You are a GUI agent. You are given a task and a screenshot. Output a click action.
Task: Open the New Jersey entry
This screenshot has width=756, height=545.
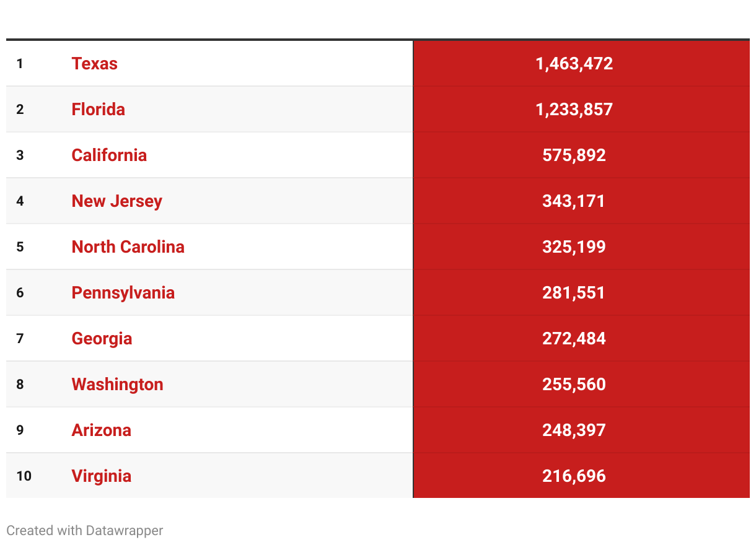point(116,201)
